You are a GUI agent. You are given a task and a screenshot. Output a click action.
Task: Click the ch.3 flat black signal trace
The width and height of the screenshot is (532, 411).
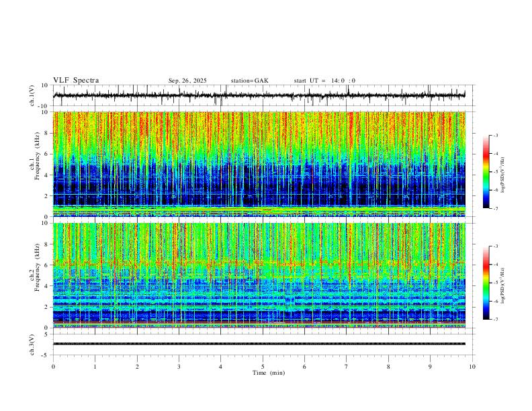point(259,344)
